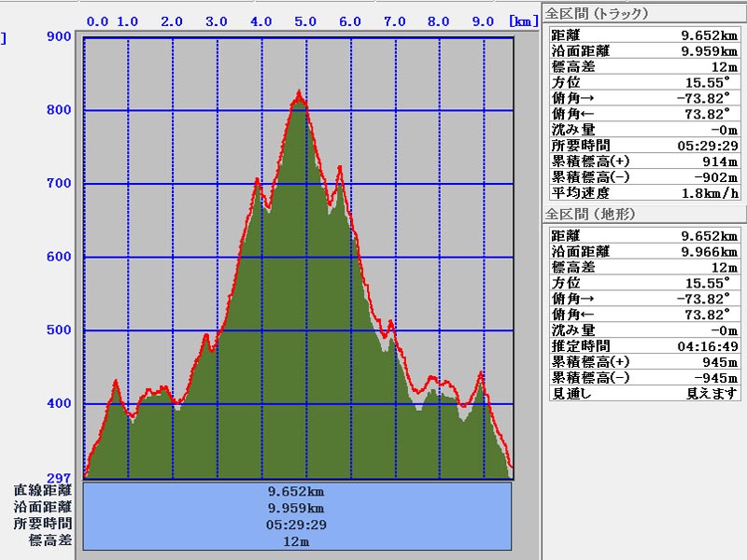Click the -945m terrain cumulative descent value
This screenshot has height=560, width=747.
point(715,378)
